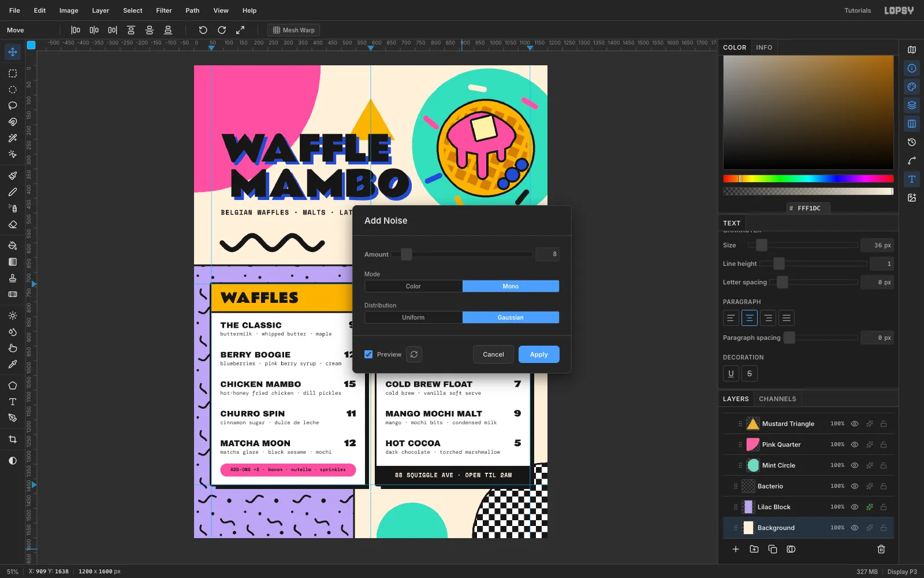The image size is (924, 578).
Task: Click the Amount value field
Action: pyautogui.click(x=547, y=254)
